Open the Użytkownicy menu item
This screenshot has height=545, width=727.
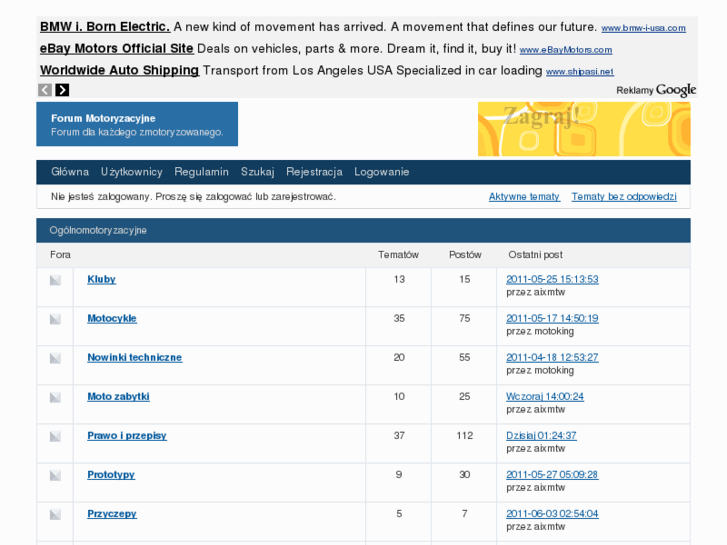coord(132,172)
